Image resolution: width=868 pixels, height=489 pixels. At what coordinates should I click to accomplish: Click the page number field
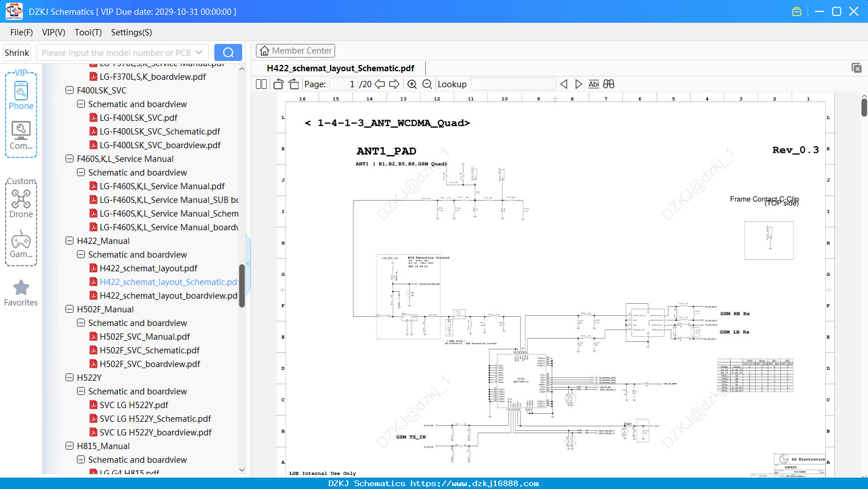click(344, 84)
